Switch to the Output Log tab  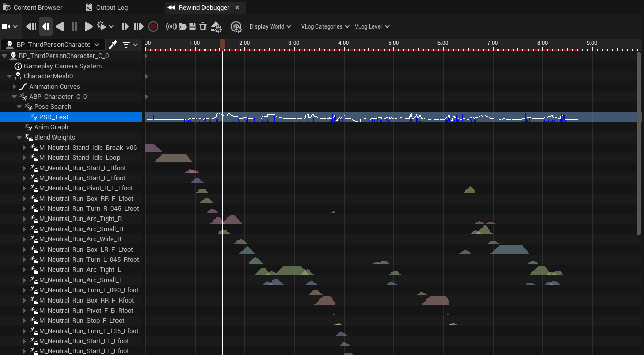(x=106, y=8)
